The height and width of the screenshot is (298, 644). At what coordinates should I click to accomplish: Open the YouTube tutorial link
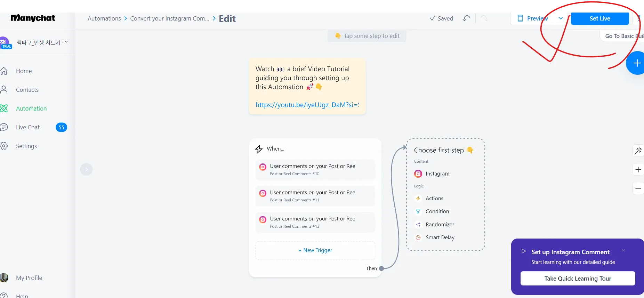[x=307, y=105]
